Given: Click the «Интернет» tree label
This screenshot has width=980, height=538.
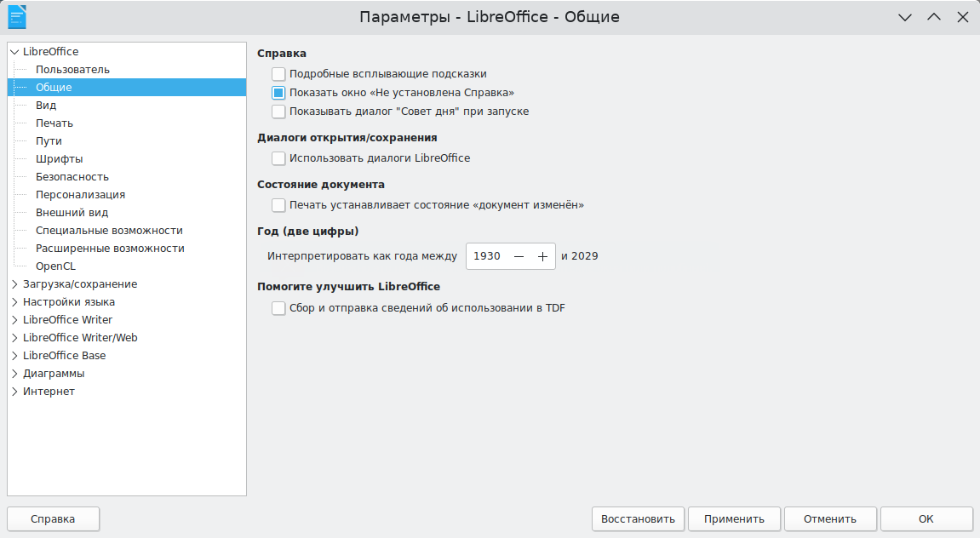Looking at the screenshot, I should coord(49,392).
